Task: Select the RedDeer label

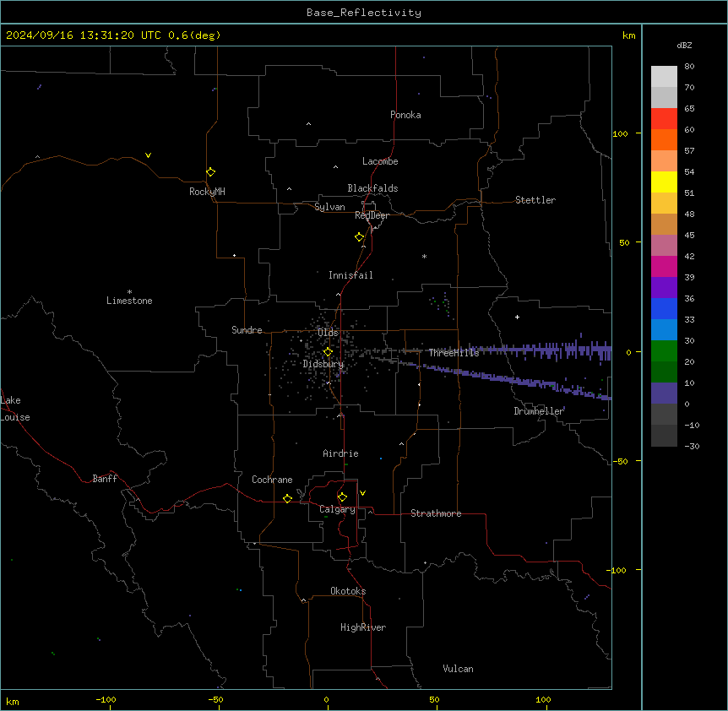Action: (372, 215)
